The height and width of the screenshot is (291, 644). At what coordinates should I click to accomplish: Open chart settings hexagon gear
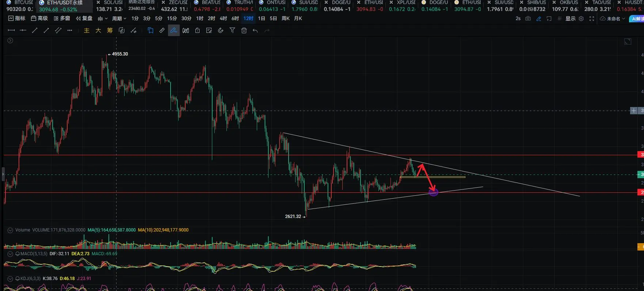[581, 19]
